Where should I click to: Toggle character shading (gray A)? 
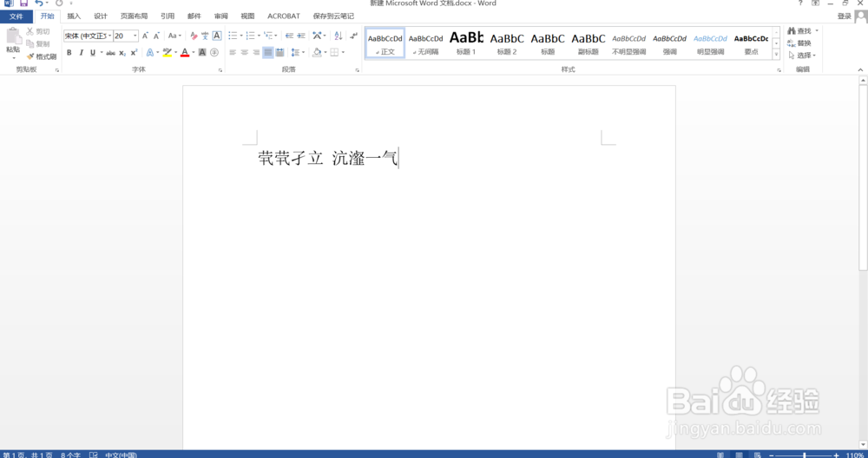[x=202, y=53]
